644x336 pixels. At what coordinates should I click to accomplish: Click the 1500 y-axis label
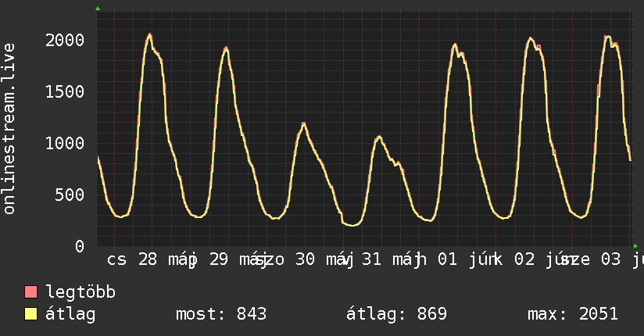[x=65, y=91]
